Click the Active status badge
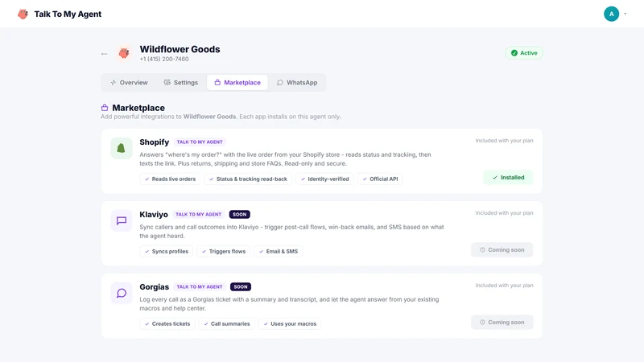 [524, 53]
